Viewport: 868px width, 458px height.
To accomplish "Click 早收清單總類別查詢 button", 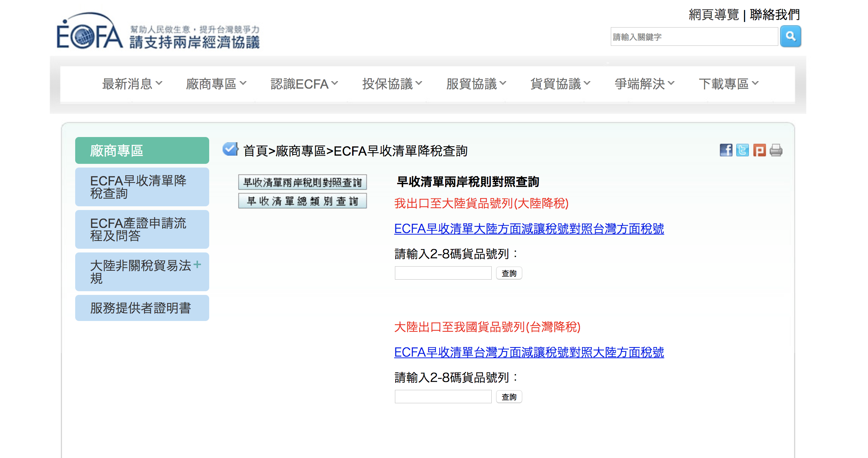I will [302, 201].
